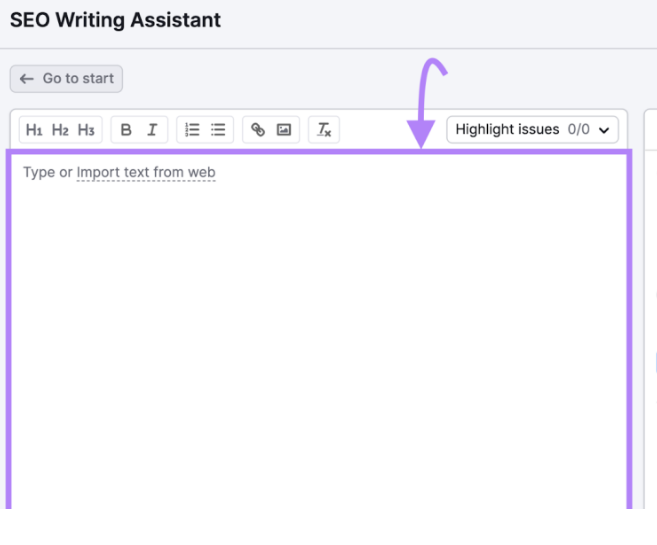Click the SEO Writing Assistant title
Viewport: 657px width, 545px height.
pyautogui.click(x=115, y=20)
